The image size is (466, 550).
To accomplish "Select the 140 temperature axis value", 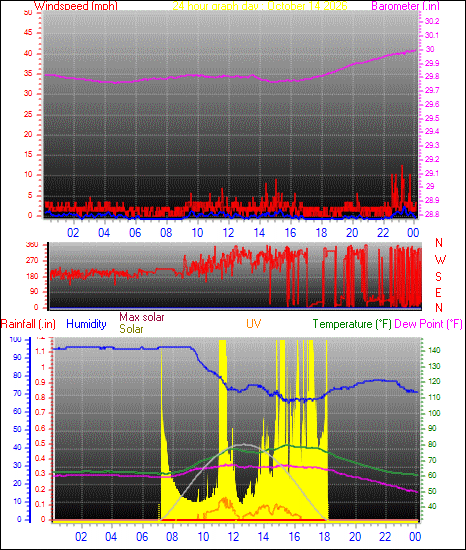I will pyautogui.click(x=434, y=350).
